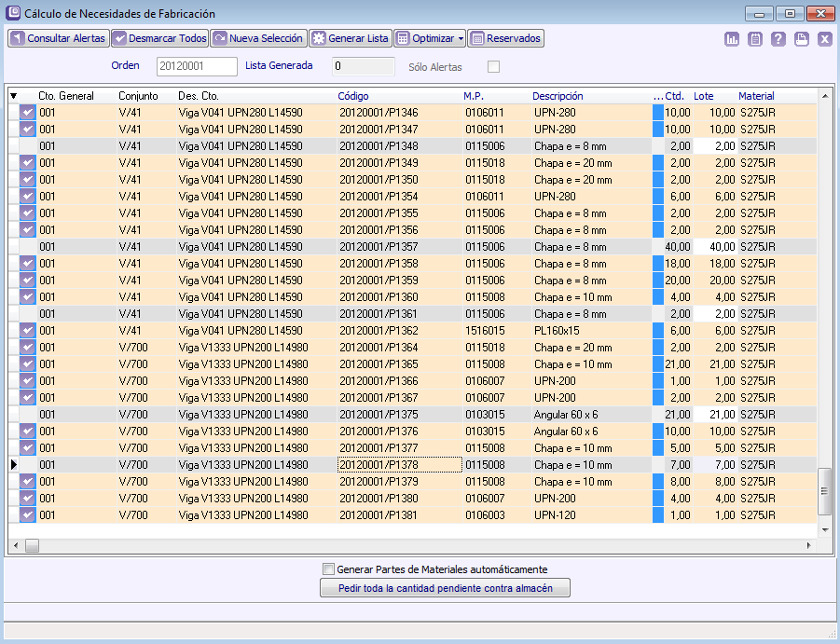Click the Código column header to sort
Viewport: 840px width, 644px height.
pyautogui.click(x=353, y=96)
